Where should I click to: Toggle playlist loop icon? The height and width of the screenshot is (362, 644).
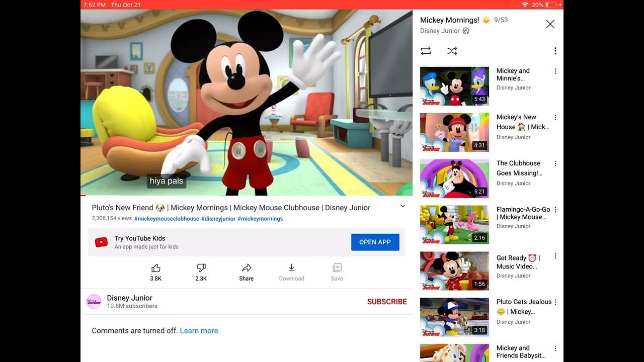pyautogui.click(x=426, y=51)
